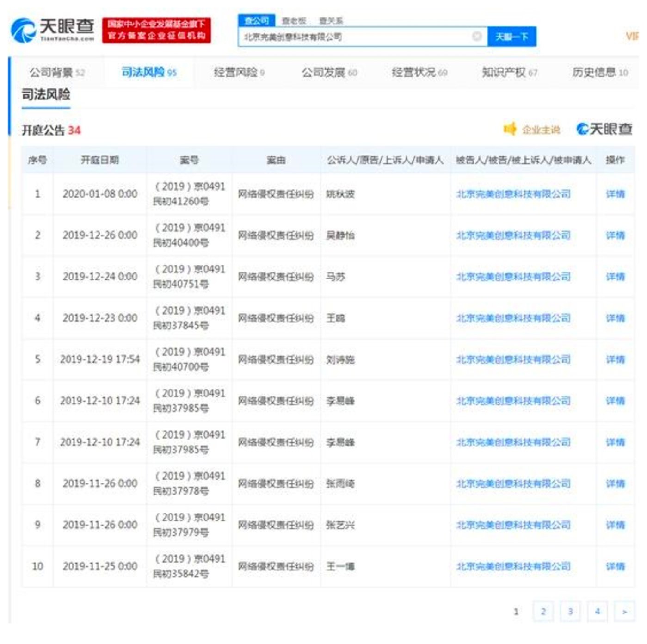The height and width of the screenshot is (644, 647).
Task: Click defendant company link in row 8
Action: [513, 483]
